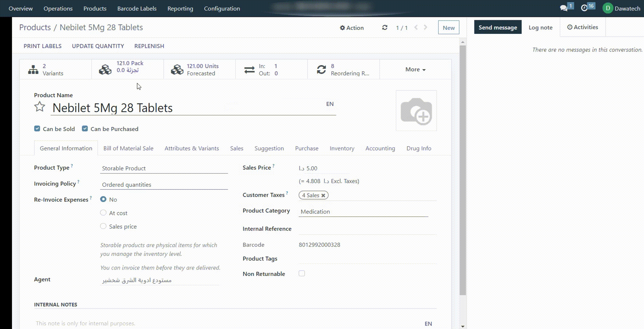644x329 pixels.
Task: Go to previous record arrow
Action: (x=416, y=27)
